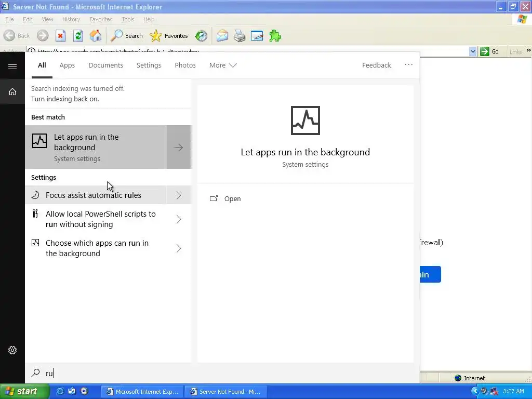Switch to the Apps search tab
The image size is (532, 399).
(x=67, y=65)
